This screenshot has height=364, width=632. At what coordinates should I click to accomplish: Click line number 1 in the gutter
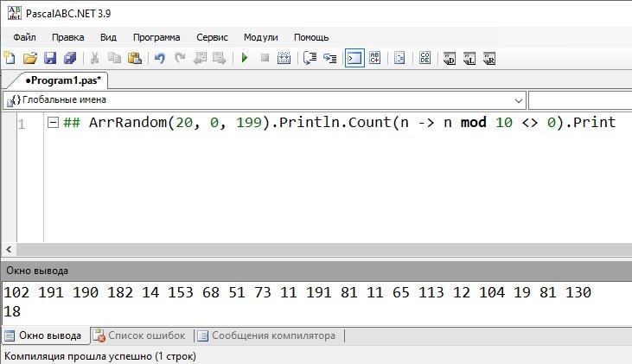[x=22, y=124]
